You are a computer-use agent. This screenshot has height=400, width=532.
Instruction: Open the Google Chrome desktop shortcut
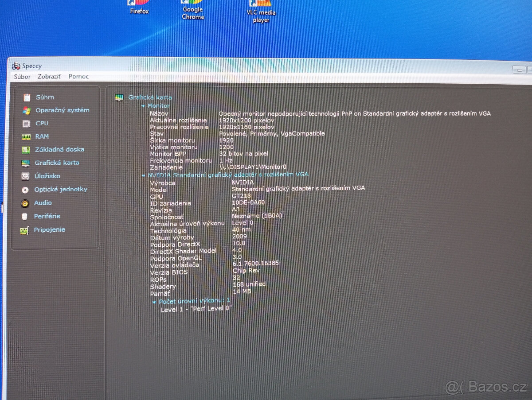pos(193,9)
